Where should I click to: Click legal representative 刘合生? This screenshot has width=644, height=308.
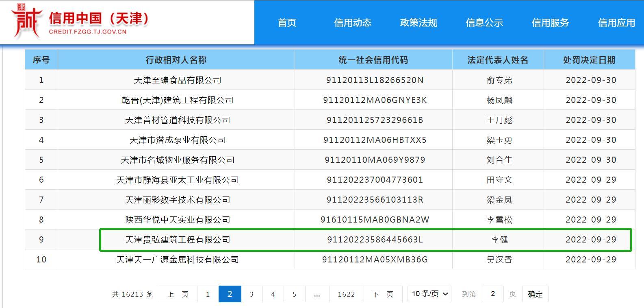click(x=499, y=160)
